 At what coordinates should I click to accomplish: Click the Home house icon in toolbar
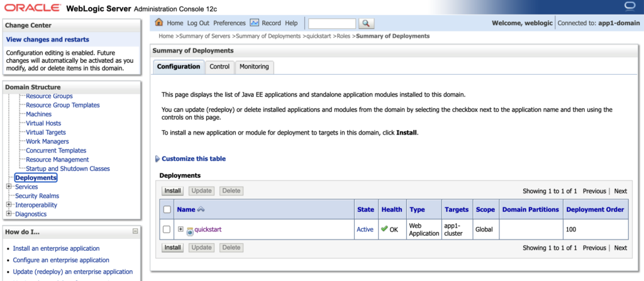click(159, 23)
